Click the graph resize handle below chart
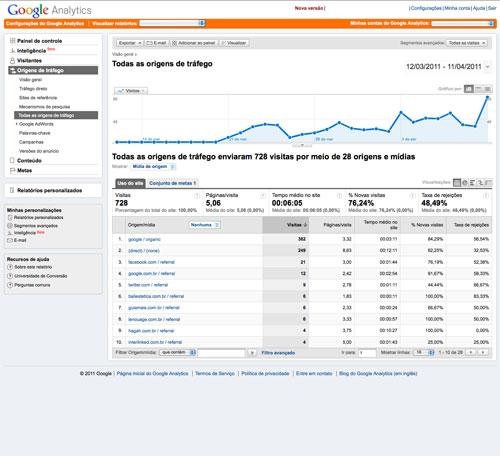The height and width of the screenshot is (456, 500). pyautogui.click(x=302, y=146)
